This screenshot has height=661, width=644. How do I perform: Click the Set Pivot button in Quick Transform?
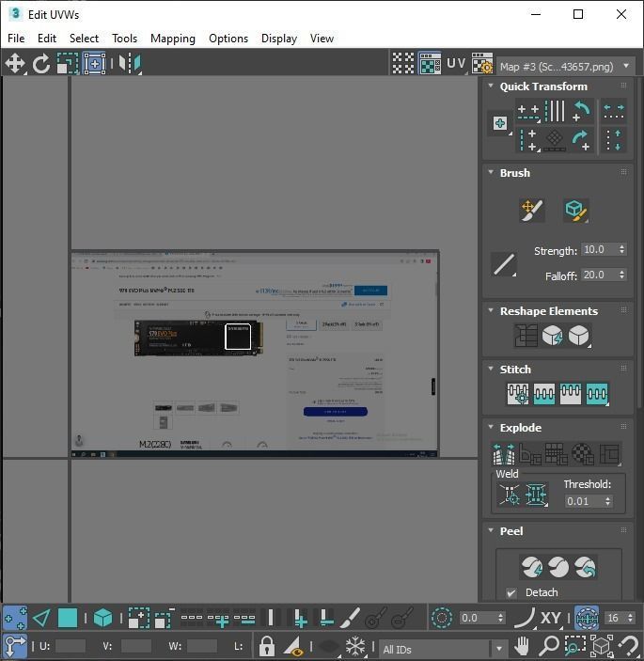pyautogui.click(x=500, y=123)
